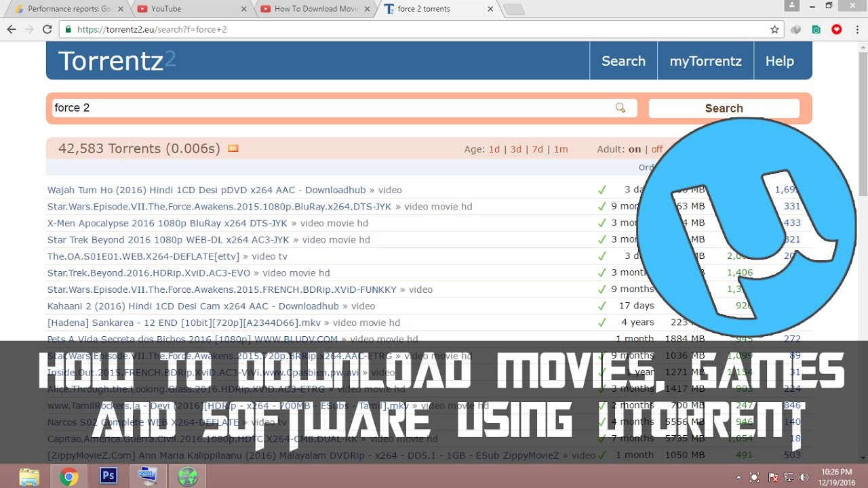Go back using the browser back arrow

12,30
